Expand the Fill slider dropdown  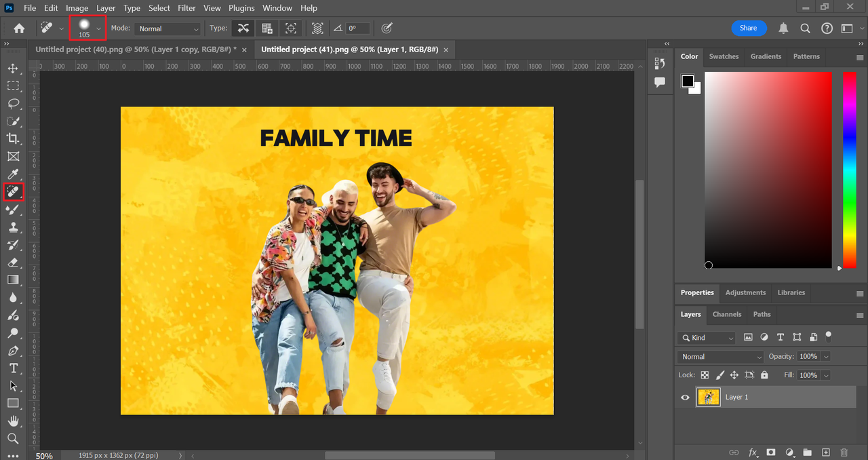[826, 375]
